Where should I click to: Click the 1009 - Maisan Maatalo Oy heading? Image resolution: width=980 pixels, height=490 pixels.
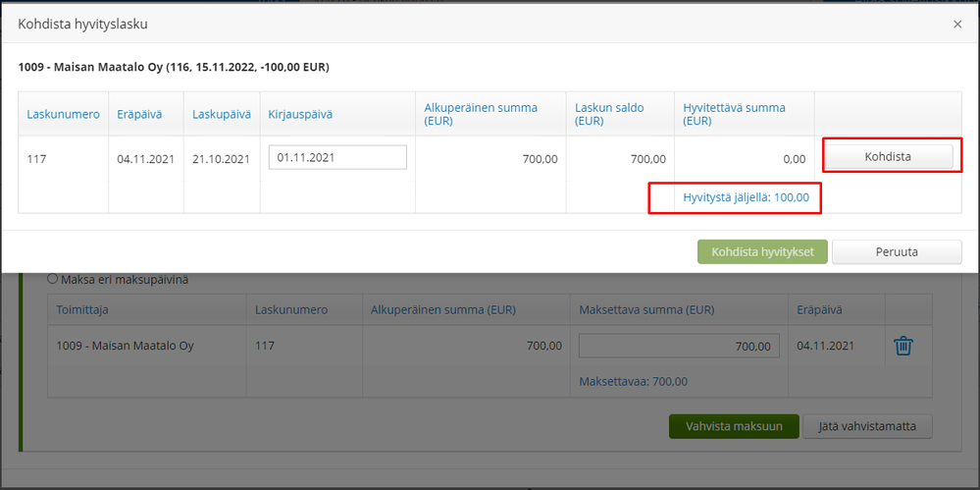click(x=174, y=67)
